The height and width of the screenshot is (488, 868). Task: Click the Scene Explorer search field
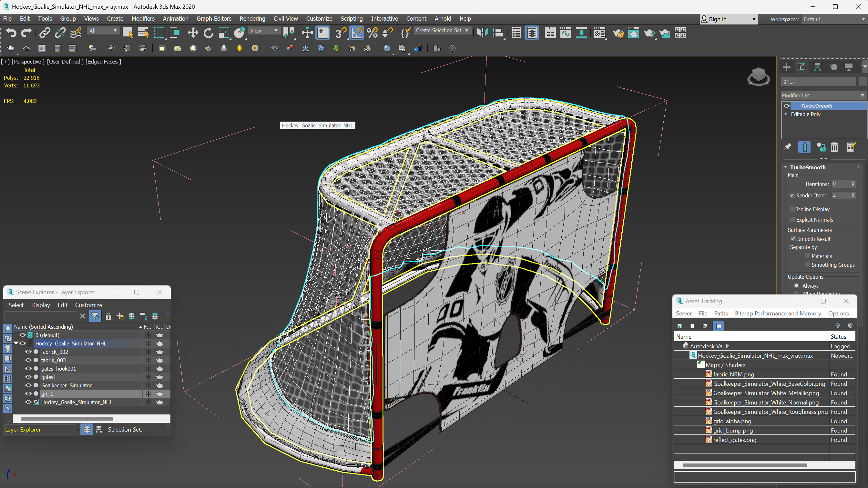(x=40, y=316)
